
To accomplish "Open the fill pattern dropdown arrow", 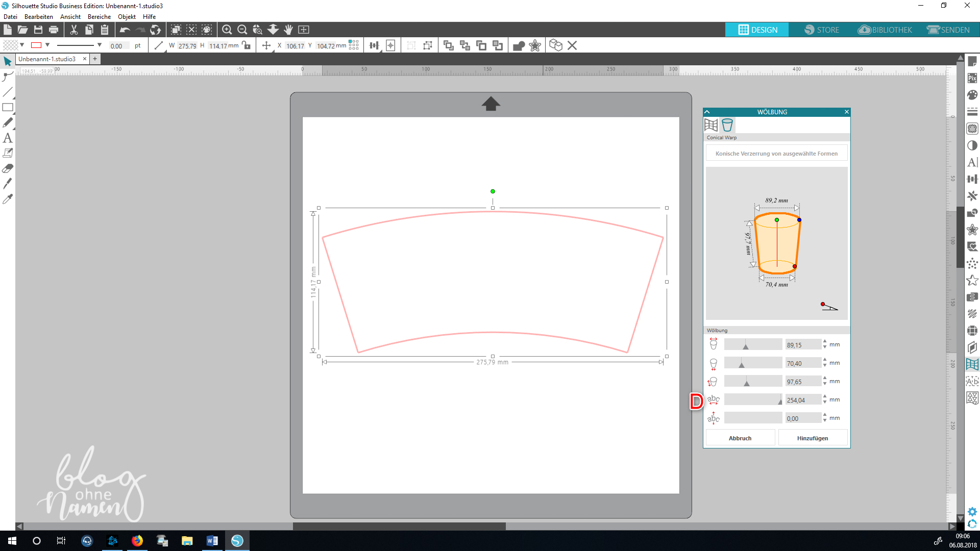I will [22, 45].
